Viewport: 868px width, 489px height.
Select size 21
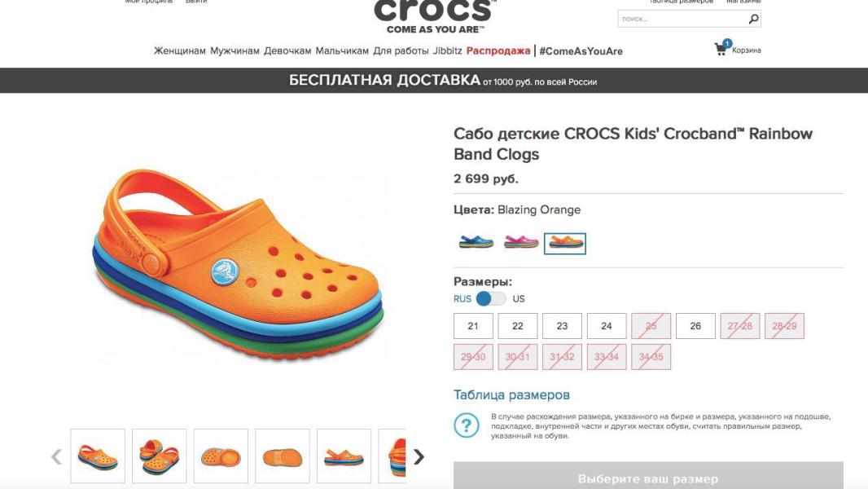473,326
